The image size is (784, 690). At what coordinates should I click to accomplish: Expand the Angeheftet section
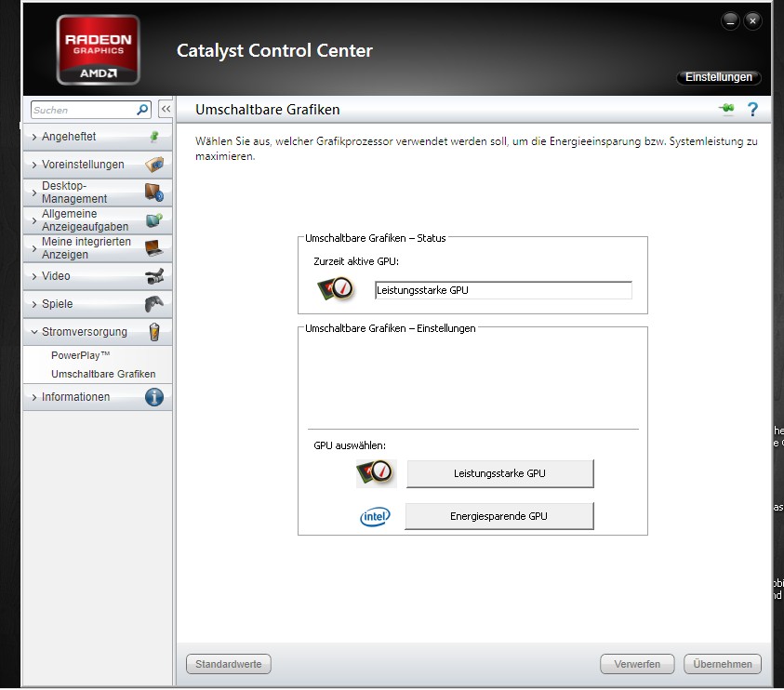(x=98, y=137)
